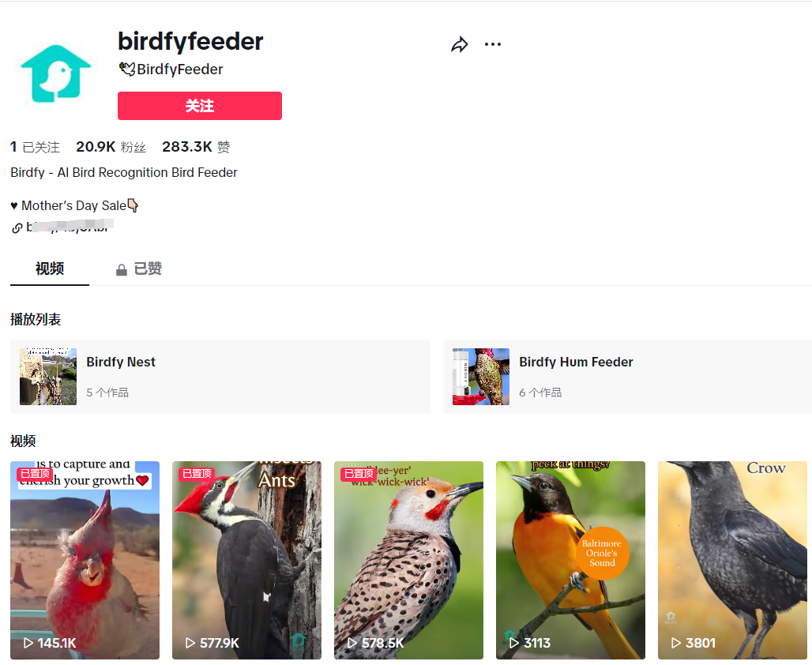Screen dimensions: 812x665
Task: Play the pinned red cardinal video
Action: [x=85, y=561]
